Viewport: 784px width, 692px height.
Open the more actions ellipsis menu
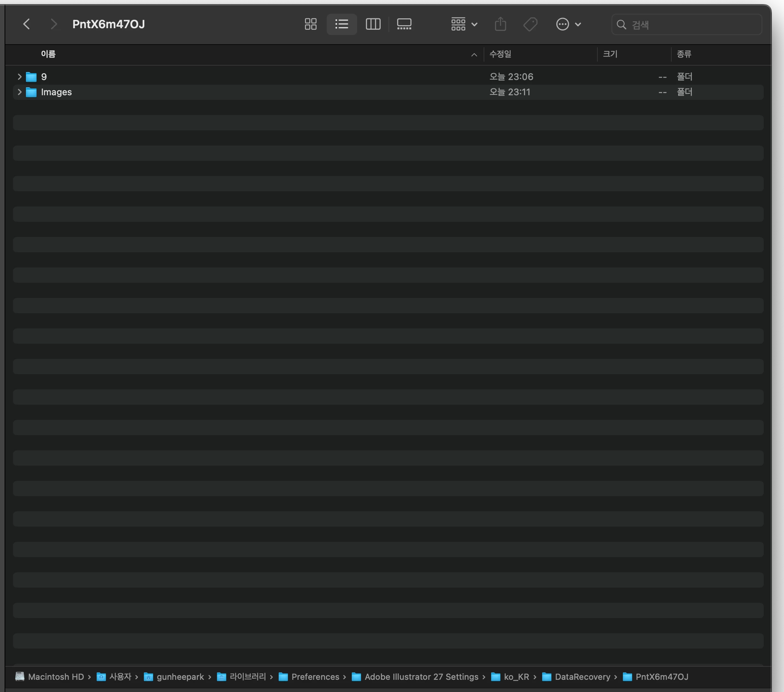pos(568,24)
